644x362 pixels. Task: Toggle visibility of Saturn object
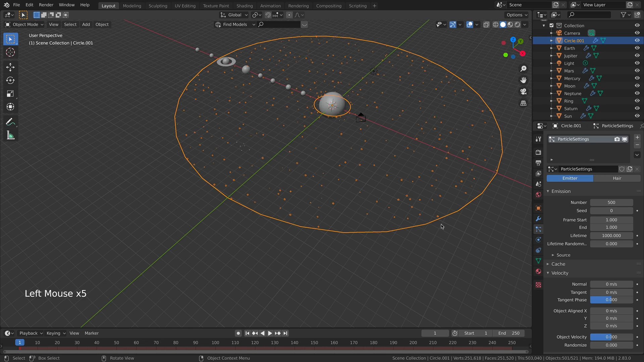(637, 109)
